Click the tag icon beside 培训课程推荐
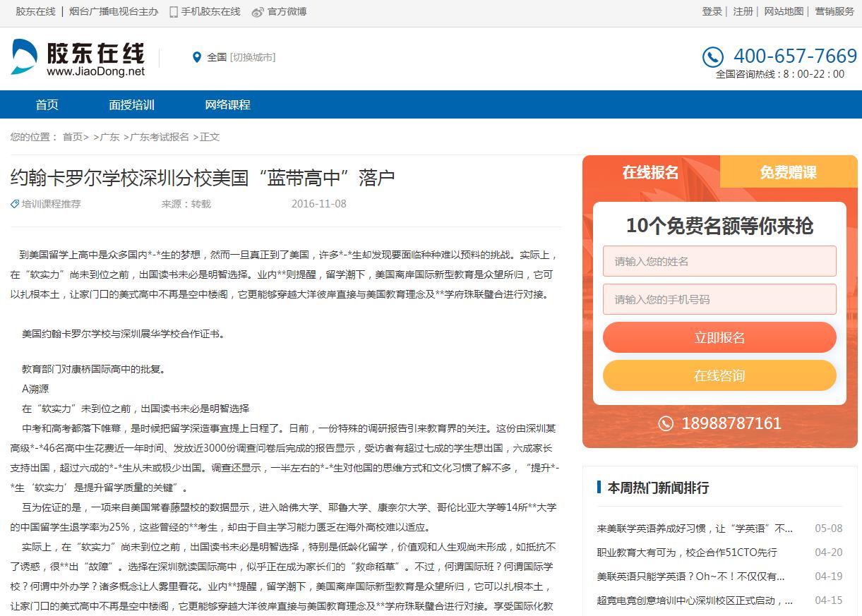 [x=15, y=204]
